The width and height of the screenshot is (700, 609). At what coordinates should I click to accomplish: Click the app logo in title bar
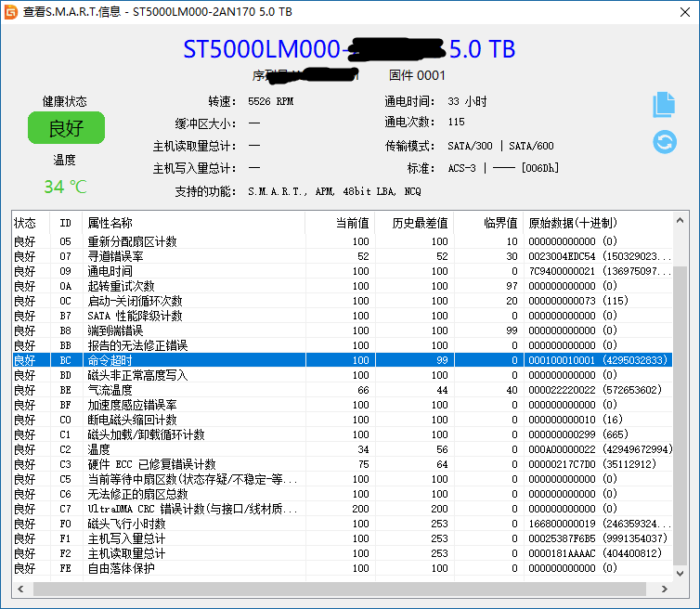coord(11,12)
